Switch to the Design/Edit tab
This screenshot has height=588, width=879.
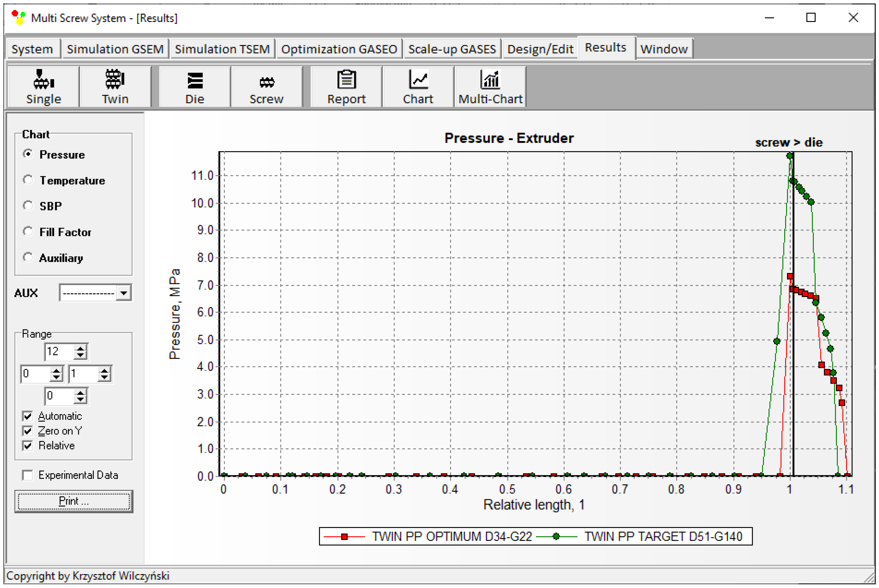540,49
